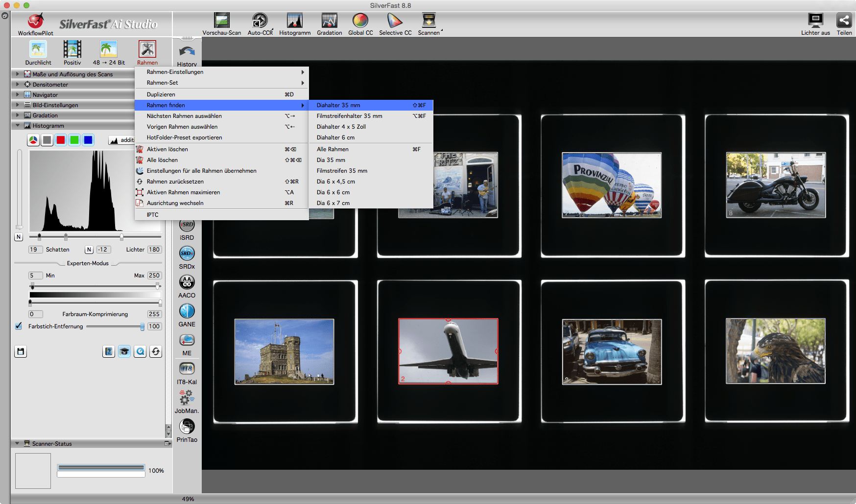Open the PrinTao printing icon
856x504 pixels.
pyautogui.click(x=187, y=427)
